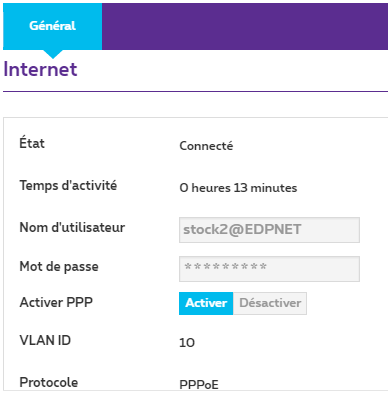This screenshot has height=394, width=388.
Task: Click the Internet section heading
Action: [40, 69]
